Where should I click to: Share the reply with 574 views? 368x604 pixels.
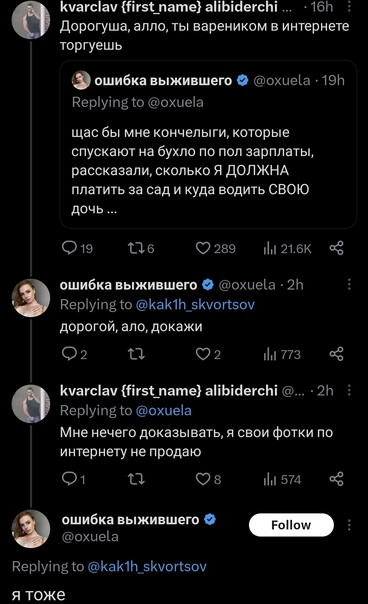[x=336, y=479]
